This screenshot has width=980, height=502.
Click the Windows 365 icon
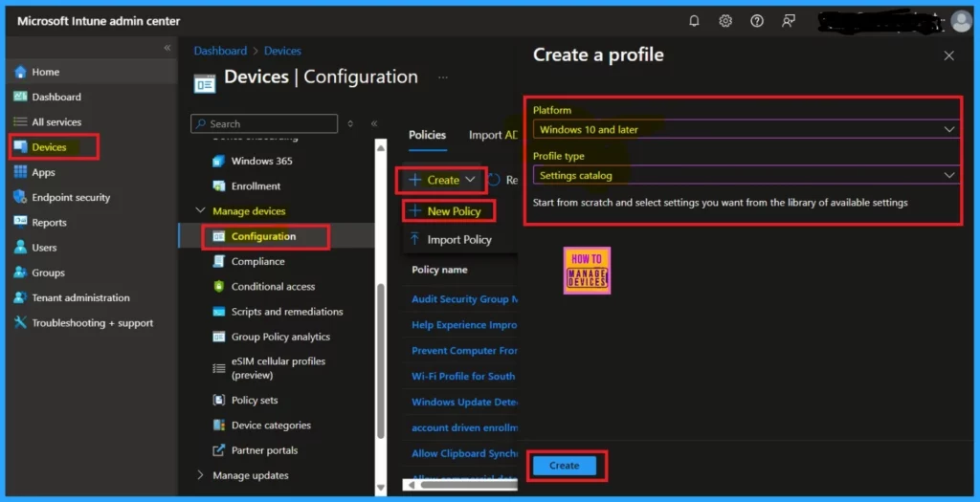coord(218,161)
